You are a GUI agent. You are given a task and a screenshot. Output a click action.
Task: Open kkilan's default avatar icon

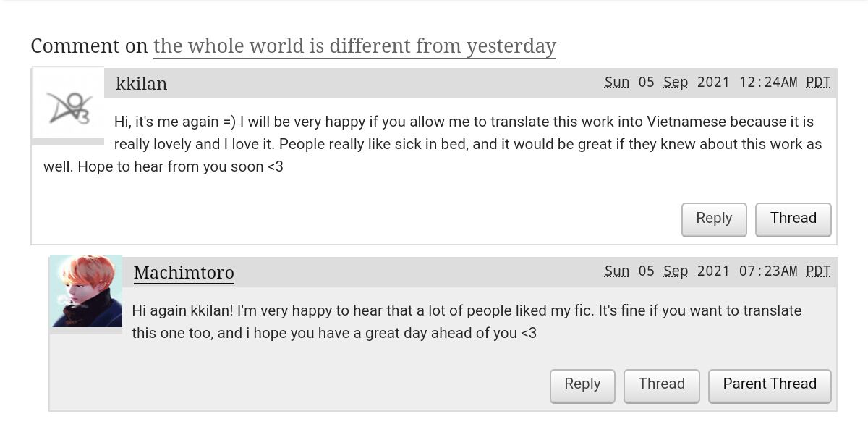(69, 106)
